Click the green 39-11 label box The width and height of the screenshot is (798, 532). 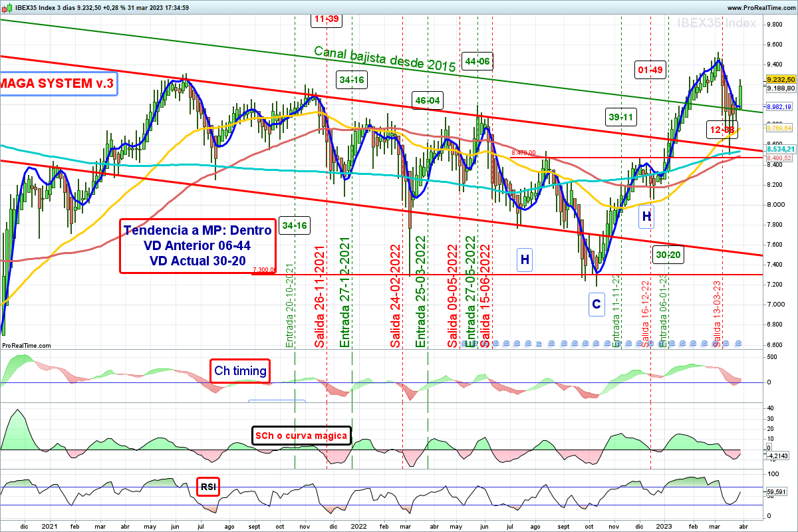point(620,117)
